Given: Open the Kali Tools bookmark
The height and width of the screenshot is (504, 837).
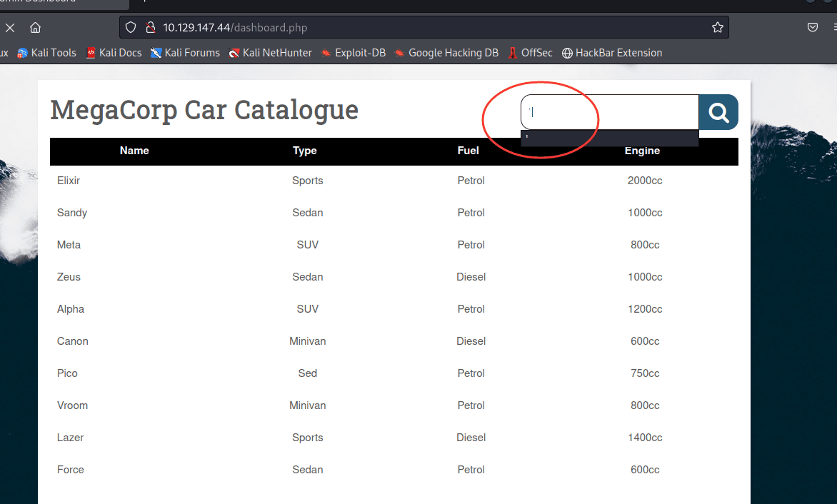Looking at the screenshot, I should click(x=46, y=53).
